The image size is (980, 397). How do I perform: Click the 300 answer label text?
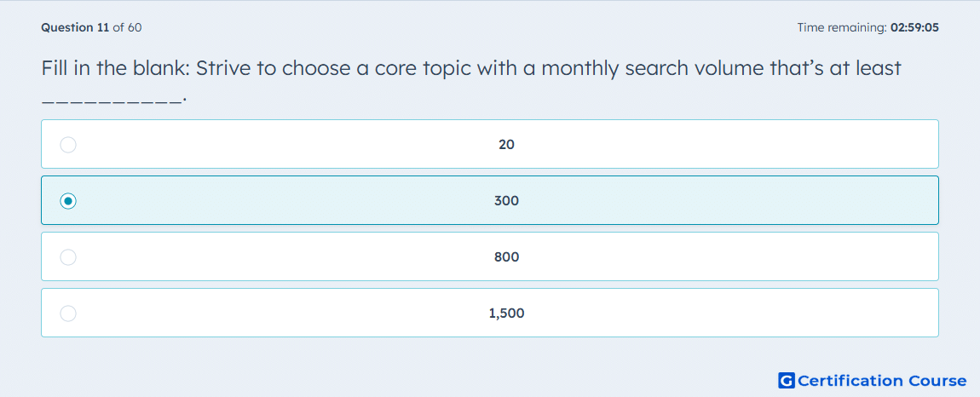[x=506, y=201]
